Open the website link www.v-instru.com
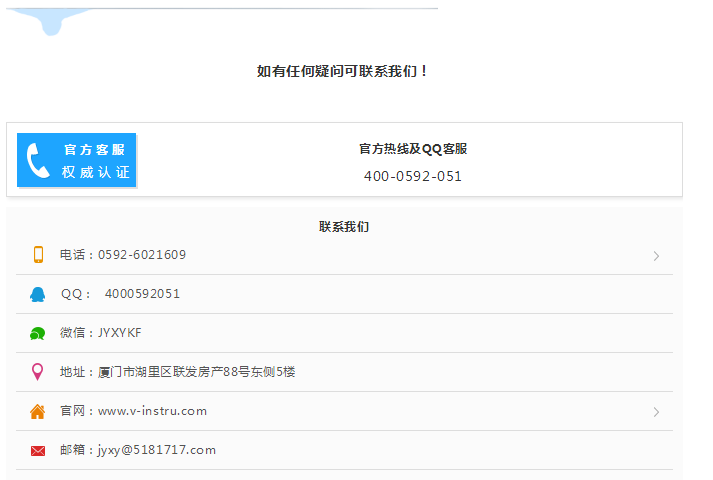 tap(152, 411)
